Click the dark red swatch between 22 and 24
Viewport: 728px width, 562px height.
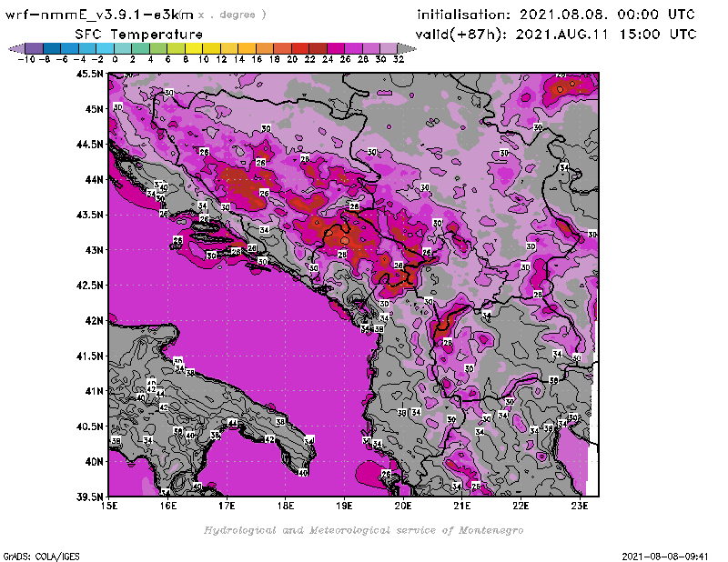click(x=318, y=48)
